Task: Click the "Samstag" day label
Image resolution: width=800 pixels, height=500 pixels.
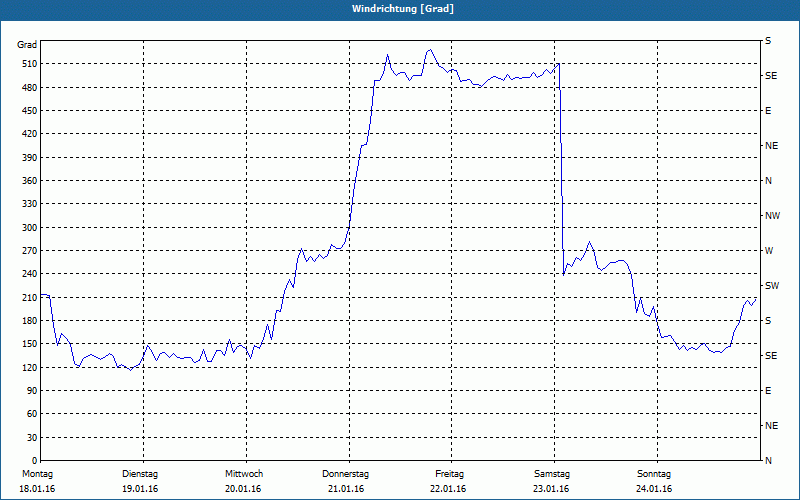Action: (x=552, y=474)
